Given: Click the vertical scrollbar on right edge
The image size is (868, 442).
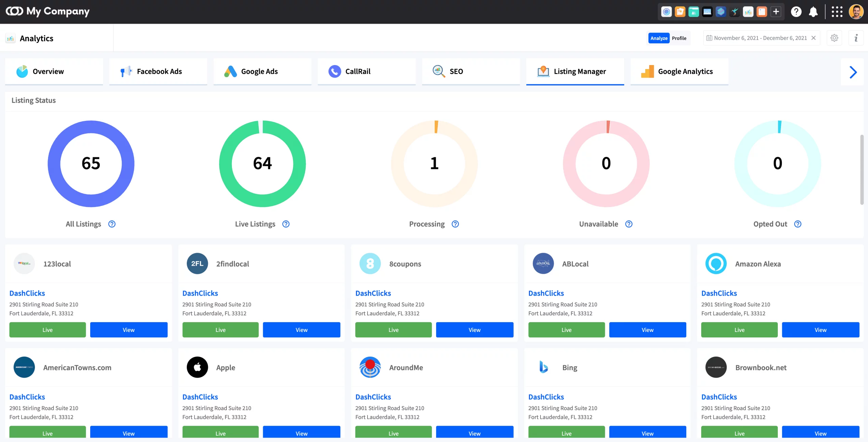Looking at the screenshot, I should pos(862,169).
